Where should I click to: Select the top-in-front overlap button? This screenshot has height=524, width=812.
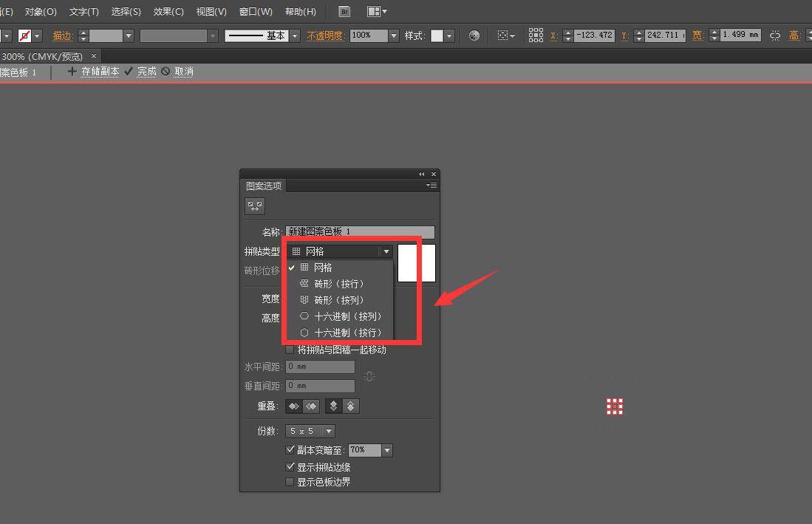[x=334, y=406]
